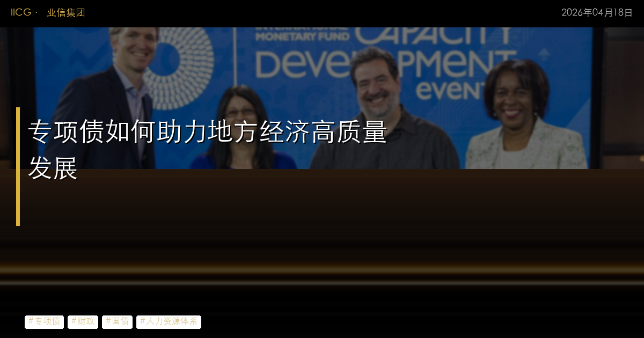Select the #财政 tag
Screen dimensions: 644x338
point(83,321)
